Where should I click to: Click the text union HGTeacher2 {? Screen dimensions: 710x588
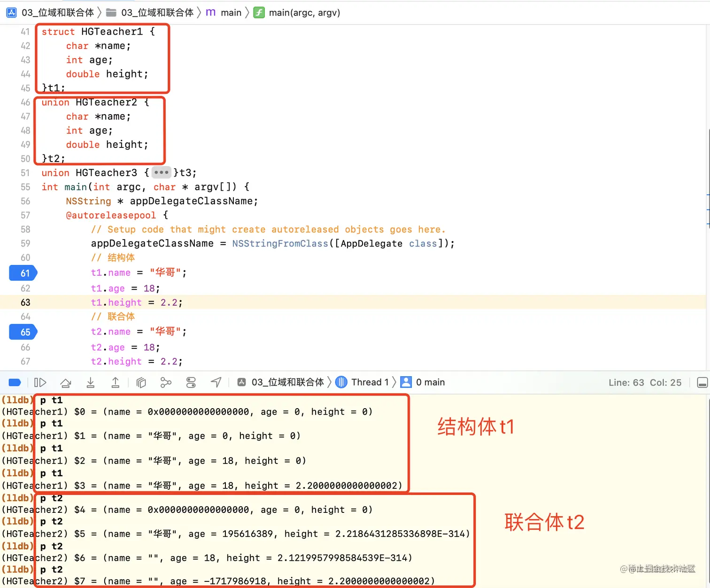(x=95, y=102)
